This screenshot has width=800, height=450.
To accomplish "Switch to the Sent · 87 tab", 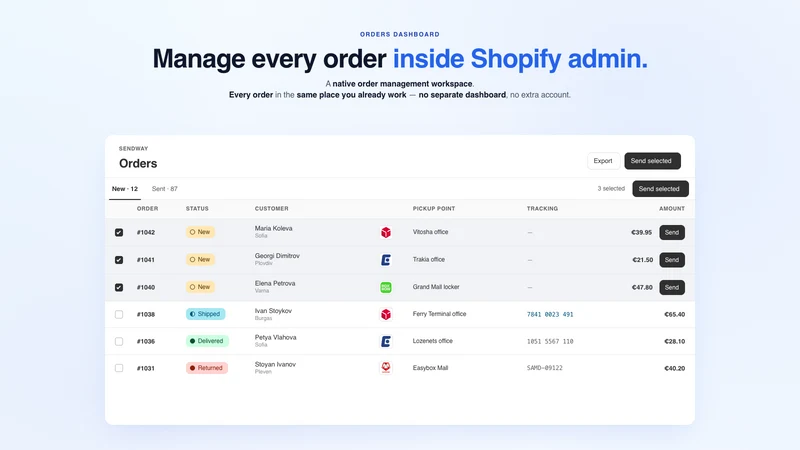I will click(x=164, y=189).
